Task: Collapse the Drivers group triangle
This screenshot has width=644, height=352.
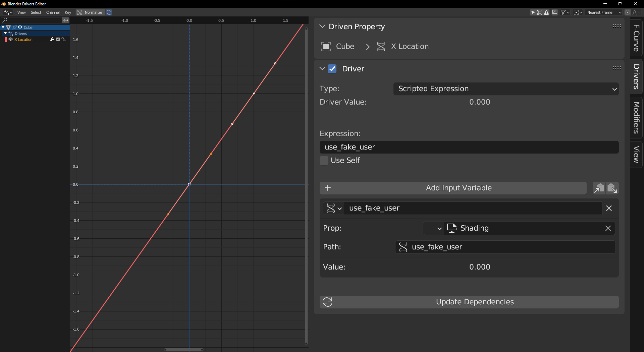Action: [x=5, y=33]
